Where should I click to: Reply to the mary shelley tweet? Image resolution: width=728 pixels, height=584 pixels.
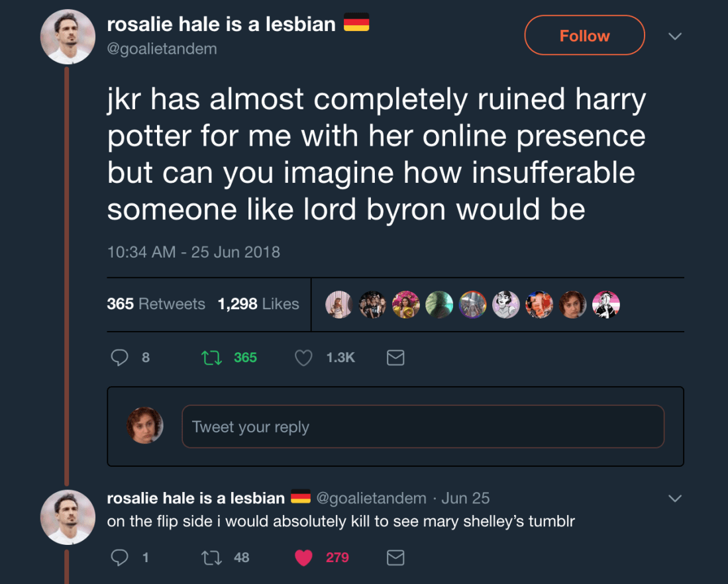(x=120, y=558)
